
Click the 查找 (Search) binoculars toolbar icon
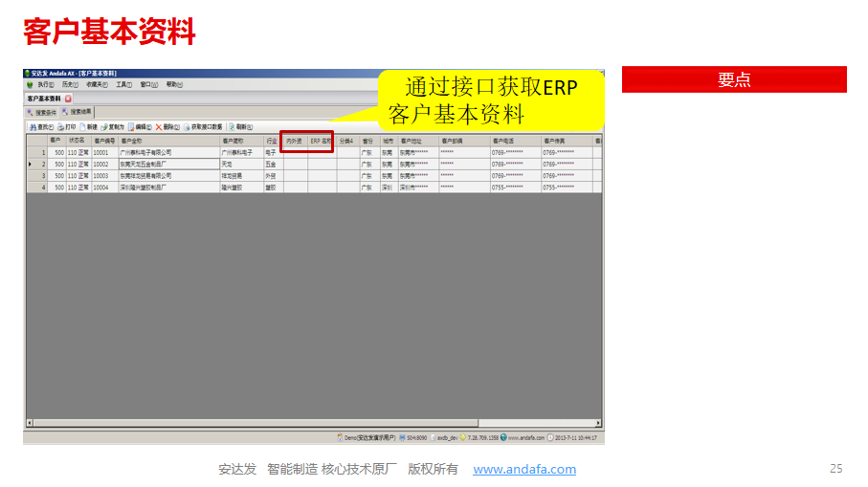click(x=33, y=126)
